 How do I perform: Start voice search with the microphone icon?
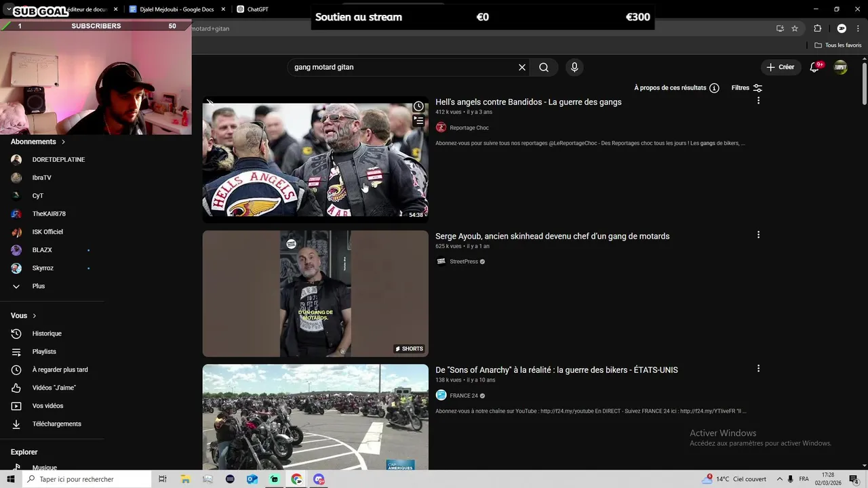(574, 67)
